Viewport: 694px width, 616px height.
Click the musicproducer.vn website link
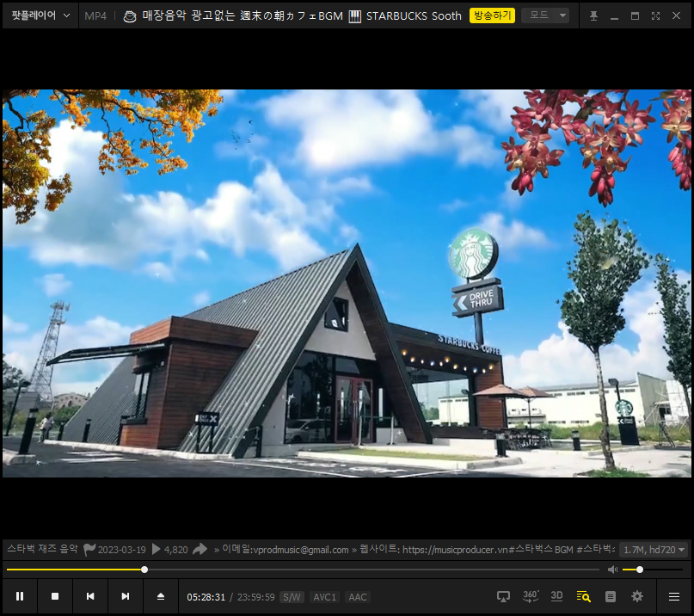pyautogui.click(x=456, y=550)
